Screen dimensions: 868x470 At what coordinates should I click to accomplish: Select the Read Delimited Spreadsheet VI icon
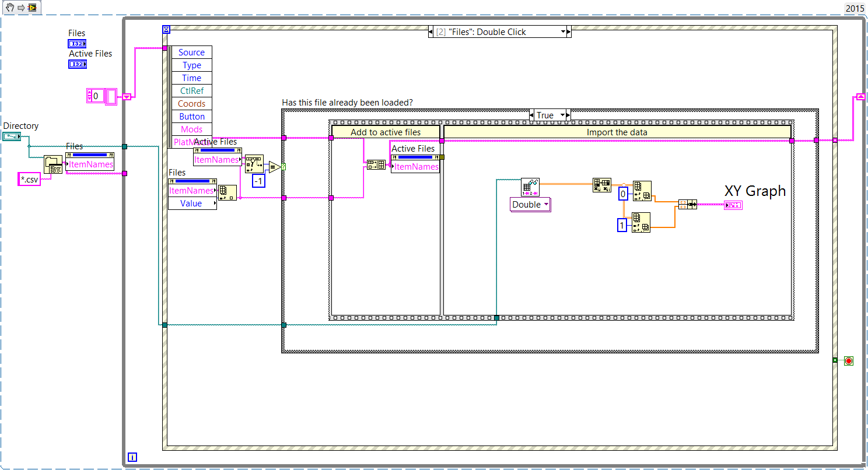point(530,187)
